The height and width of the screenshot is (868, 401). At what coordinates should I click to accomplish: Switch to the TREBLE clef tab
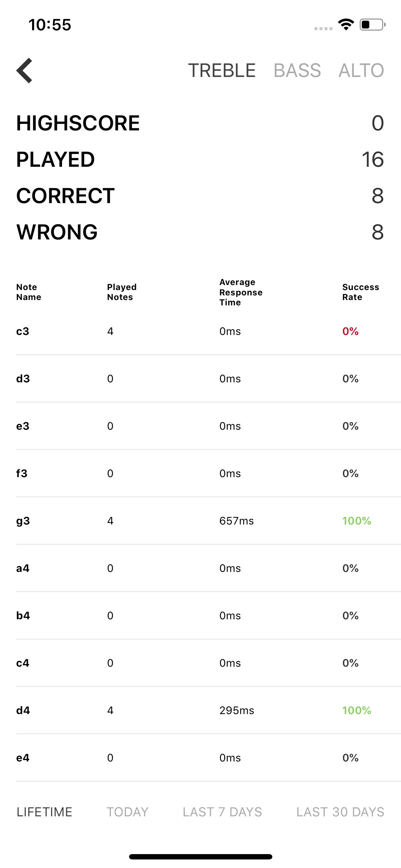point(222,71)
